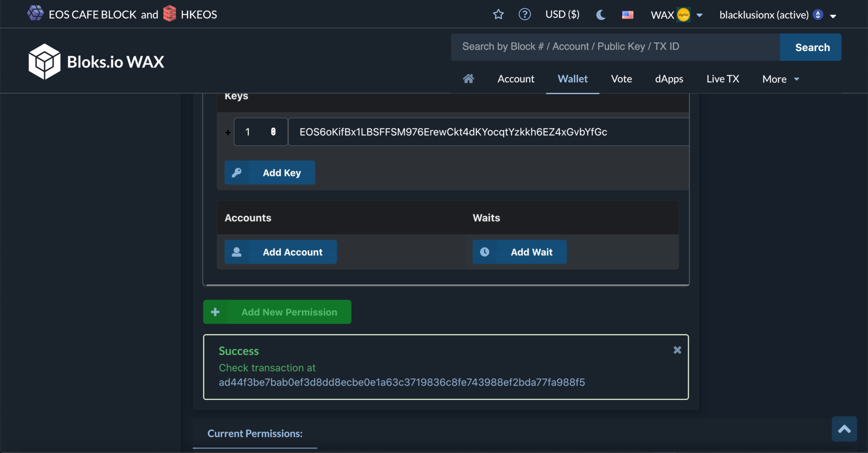Image resolution: width=868 pixels, height=453 pixels.
Task: Toggle dark mode moon icon
Action: 601,15
